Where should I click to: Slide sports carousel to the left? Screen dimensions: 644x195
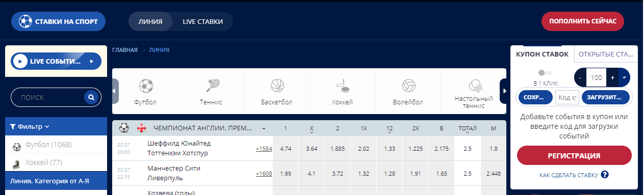click(115, 91)
